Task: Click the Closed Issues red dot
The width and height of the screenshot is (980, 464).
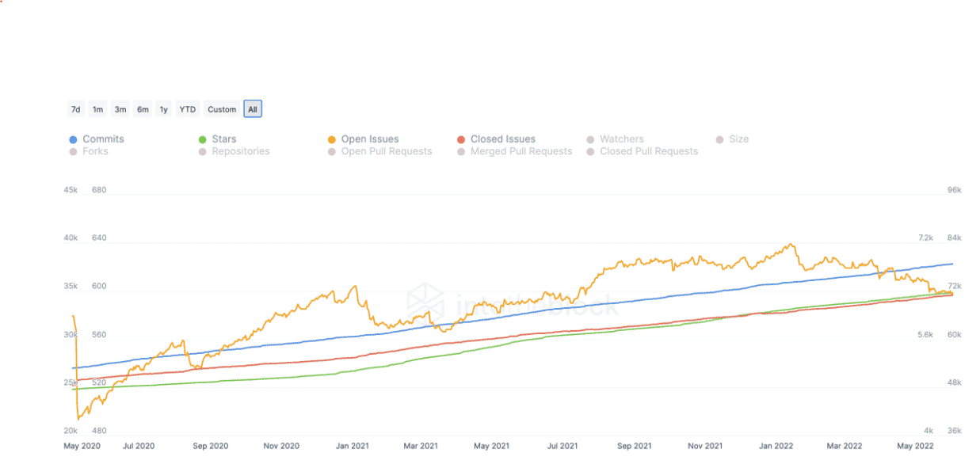Action: click(461, 139)
